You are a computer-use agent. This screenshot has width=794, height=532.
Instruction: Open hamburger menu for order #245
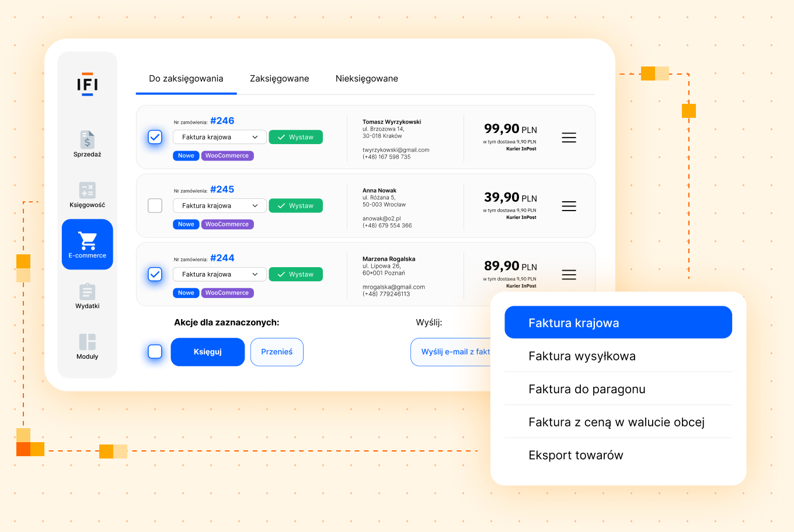click(x=569, y=206)
